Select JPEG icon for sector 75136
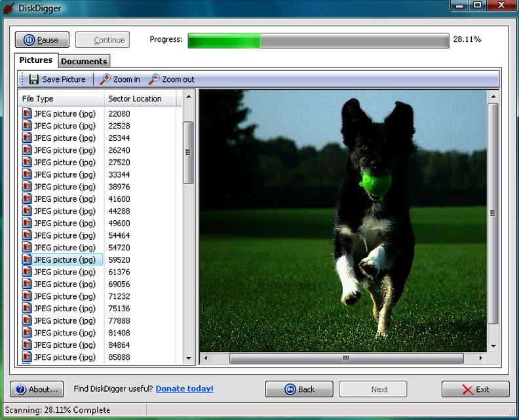Viewport: 519px width, 420px height. click(27, 309)
